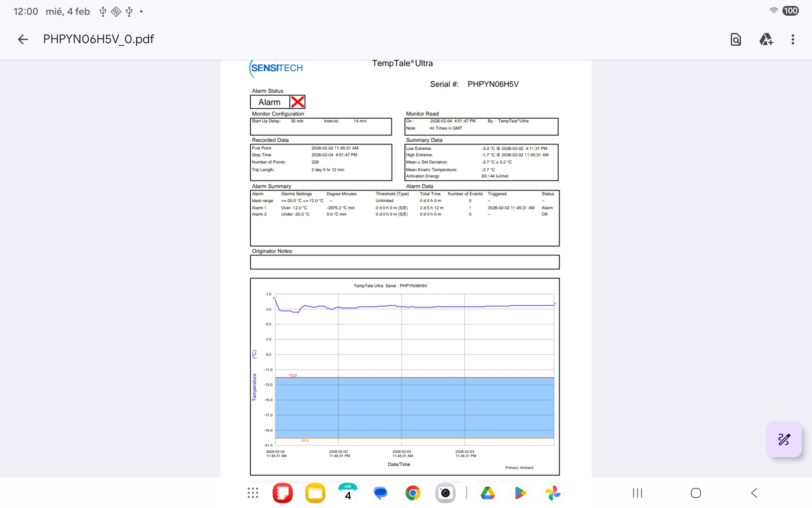
Task: Open the Calendar app showing 4
Action: tap(348, 493)
